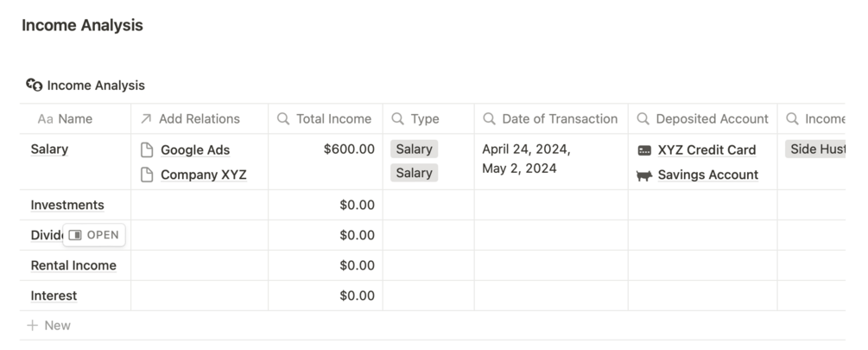Open the Dividends row with OPEN button
Screen dimensions: 868x350
(94, 235)
